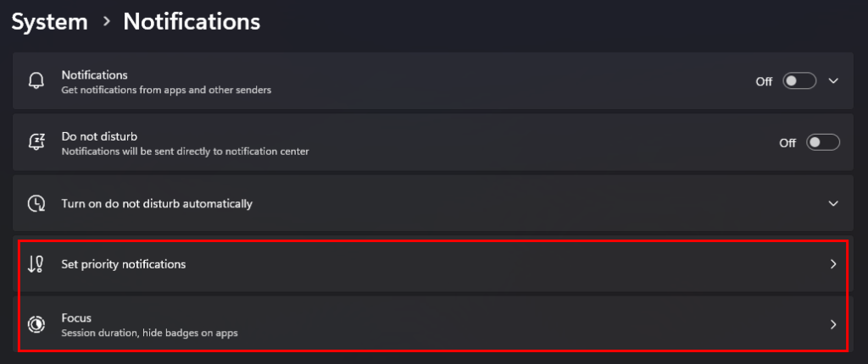Click the breadcrumb separator arrow after System
The width and height of the screenshot is (868, 364).
pyautogui.click(x=106, y=22)
